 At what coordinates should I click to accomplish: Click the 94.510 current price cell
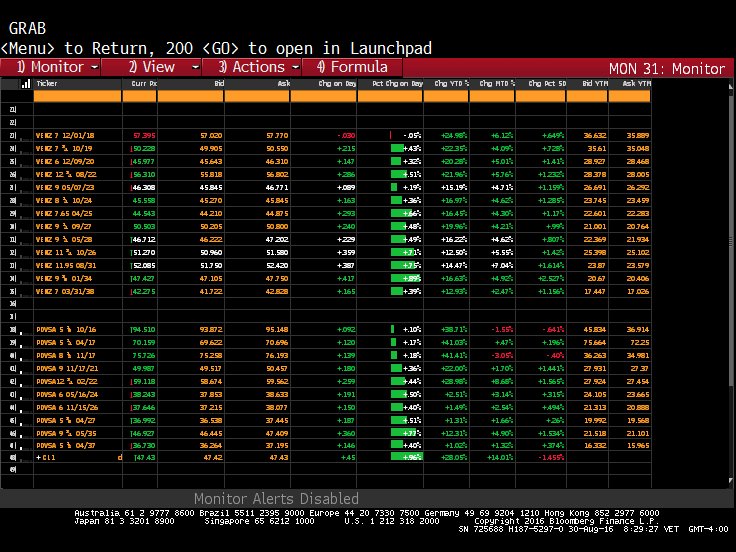click(143, 330)
